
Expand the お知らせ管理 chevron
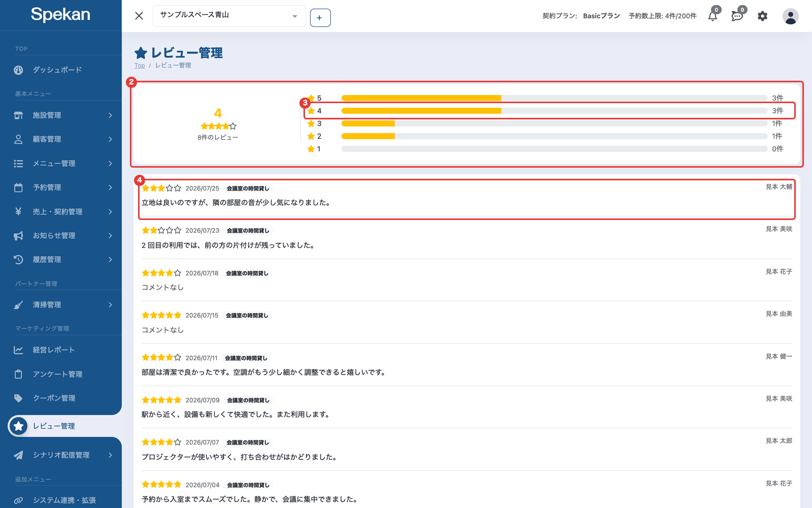coord(110,236)
